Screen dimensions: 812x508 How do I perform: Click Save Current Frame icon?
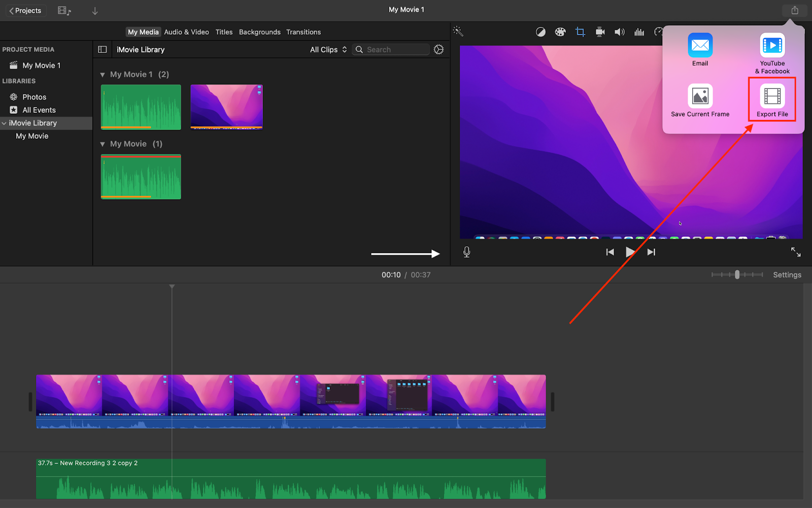click(700, 96)
